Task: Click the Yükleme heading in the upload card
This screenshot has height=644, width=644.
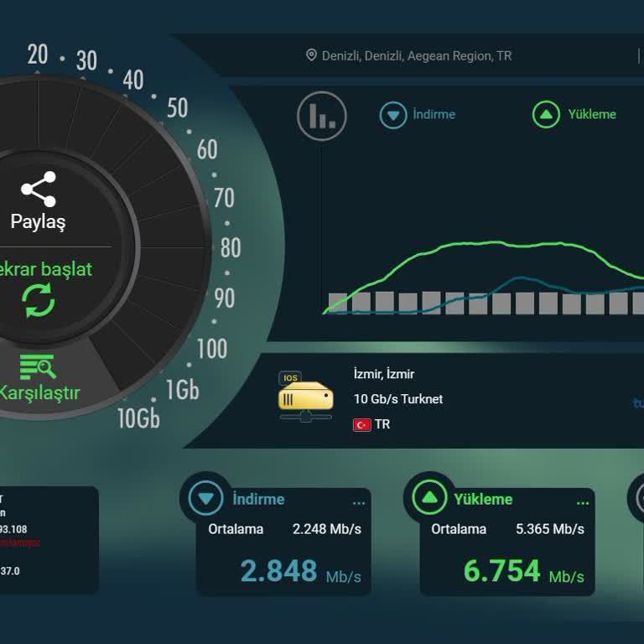Action: coord(483,500)
